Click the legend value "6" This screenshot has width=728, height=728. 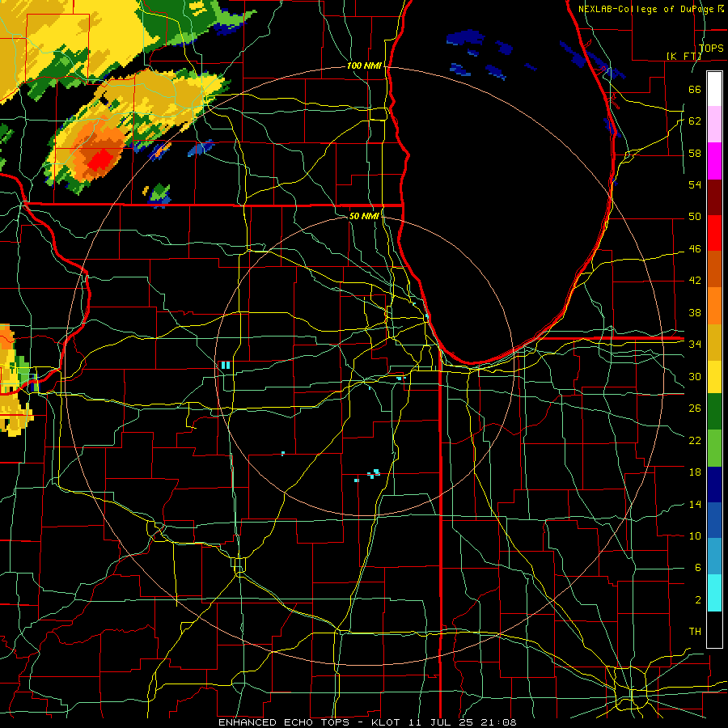[697, 568]
